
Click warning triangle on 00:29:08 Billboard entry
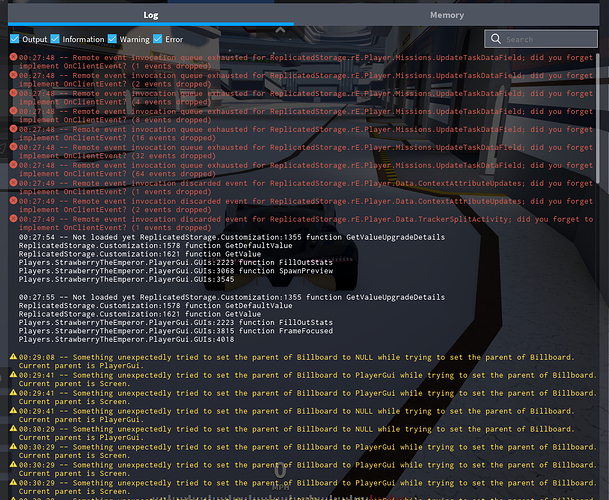(13, 356)
